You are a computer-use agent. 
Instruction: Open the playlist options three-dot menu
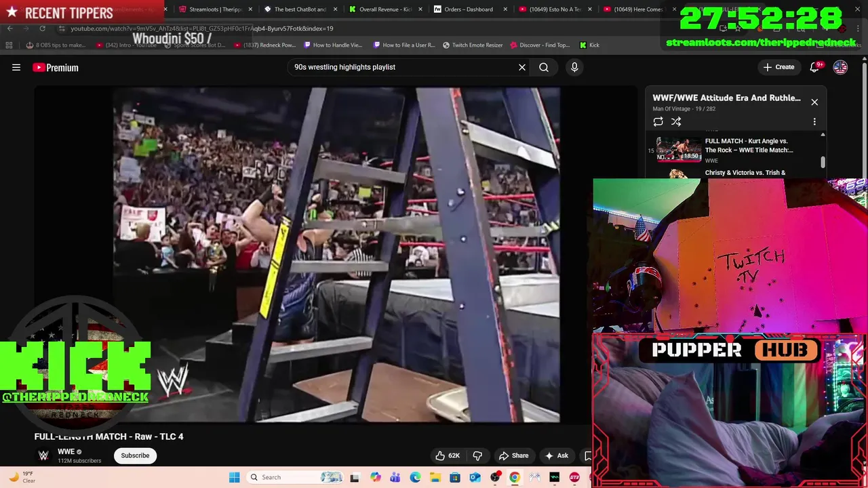pos(814,122)
